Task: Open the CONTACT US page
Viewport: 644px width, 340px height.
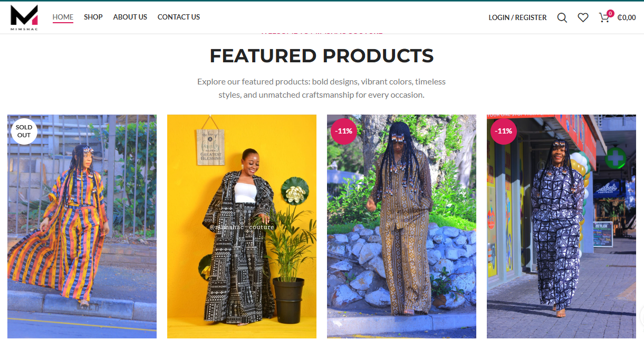Action: tap(179, 17)
